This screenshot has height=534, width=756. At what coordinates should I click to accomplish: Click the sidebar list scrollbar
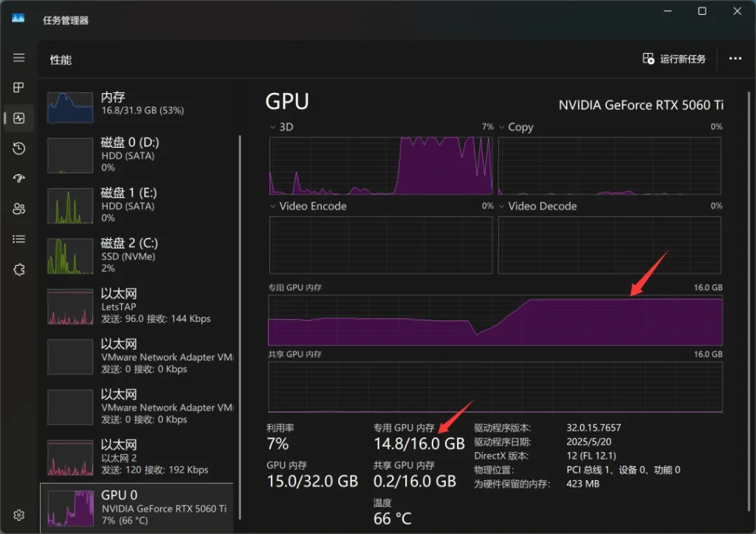pos(240,327)
